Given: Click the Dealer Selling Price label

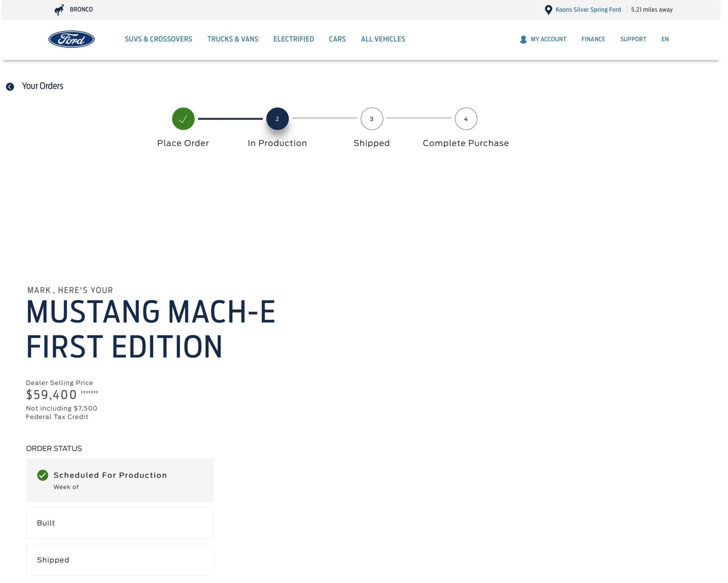Looking at the screenshot, I should click(59, 383).
